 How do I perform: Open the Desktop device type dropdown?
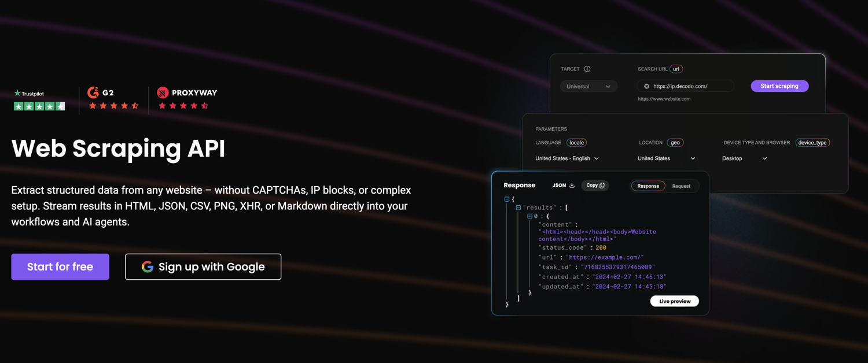click(x=744, y=158)
